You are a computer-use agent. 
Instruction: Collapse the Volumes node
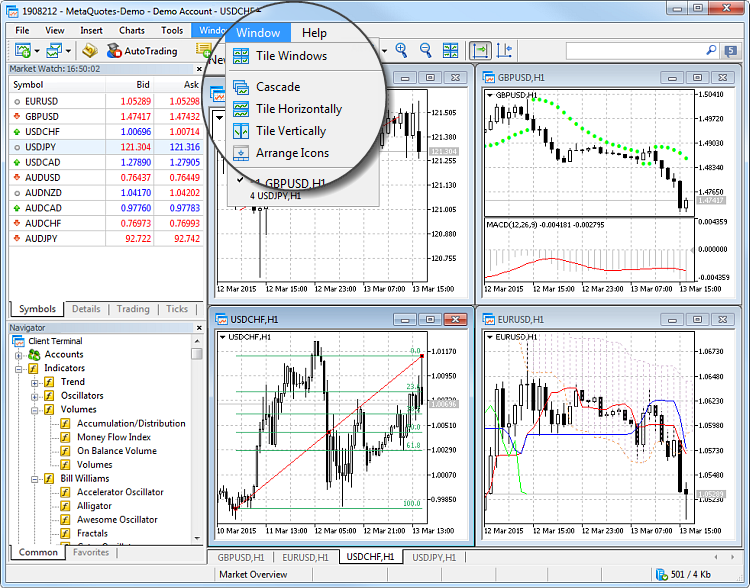click(34, 410)
